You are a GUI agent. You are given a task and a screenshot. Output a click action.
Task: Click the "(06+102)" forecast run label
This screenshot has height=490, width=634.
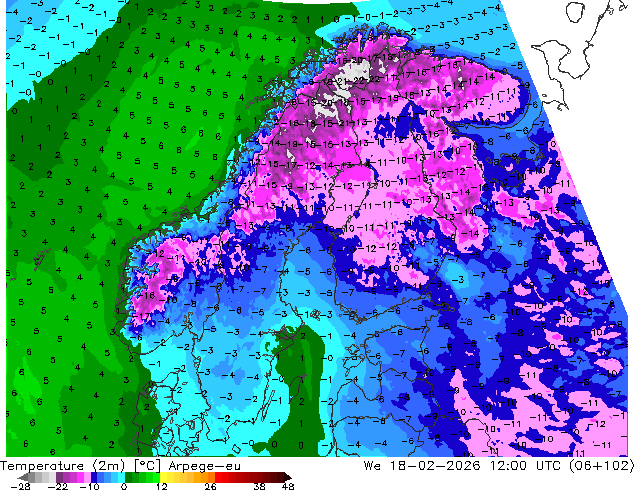pos(602,466)
